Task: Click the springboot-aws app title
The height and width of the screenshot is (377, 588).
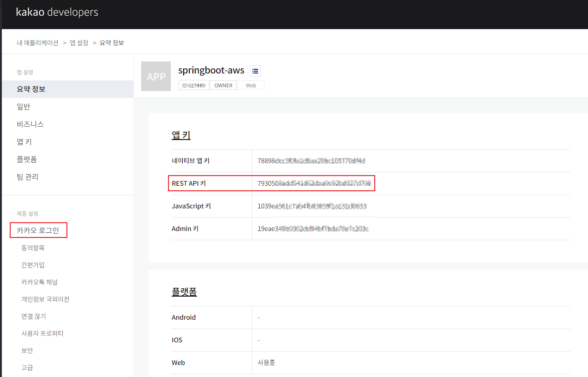Action: pos(211,70)
